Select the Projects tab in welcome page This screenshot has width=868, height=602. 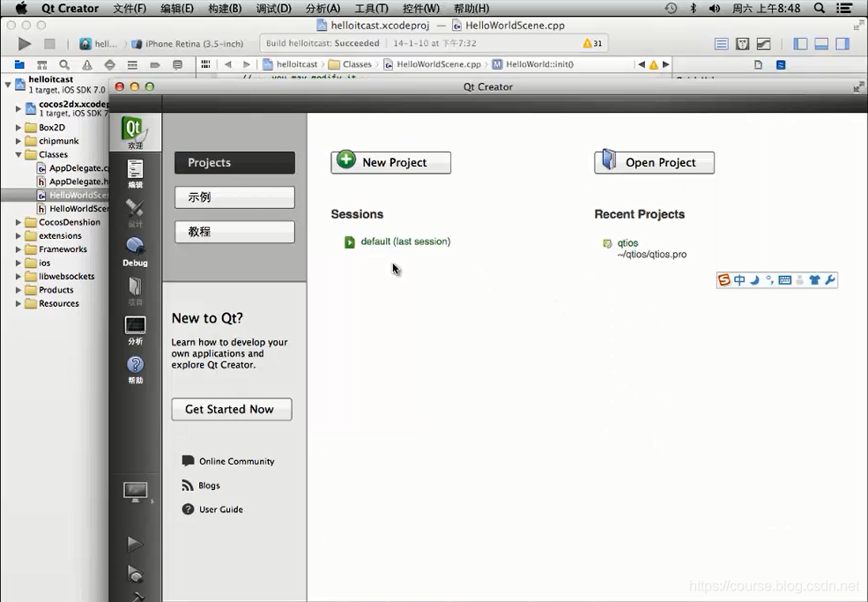pyautogui.click(x=234, y=163)
